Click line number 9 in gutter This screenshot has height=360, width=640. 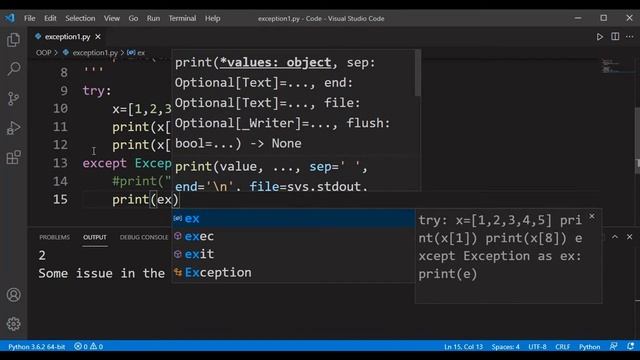coord(64,90)
